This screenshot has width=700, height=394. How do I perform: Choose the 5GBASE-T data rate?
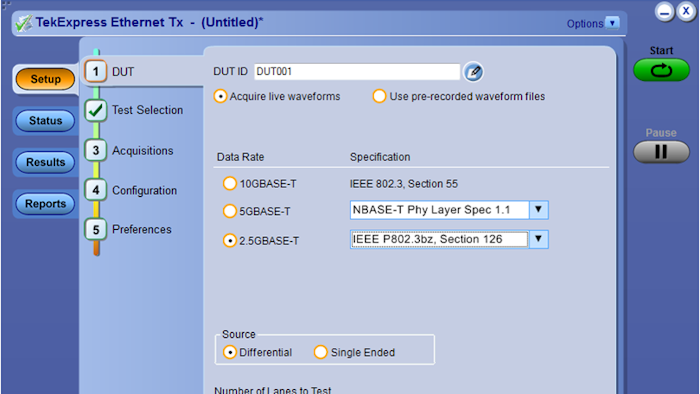[229, 211]
